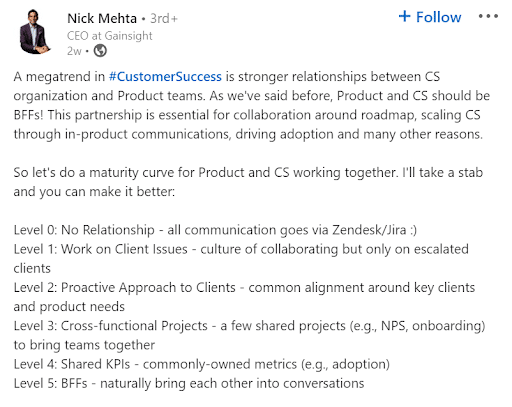Click the maturity curve paragraph
The height and width of the screenshot is (407, 512).
248,182
